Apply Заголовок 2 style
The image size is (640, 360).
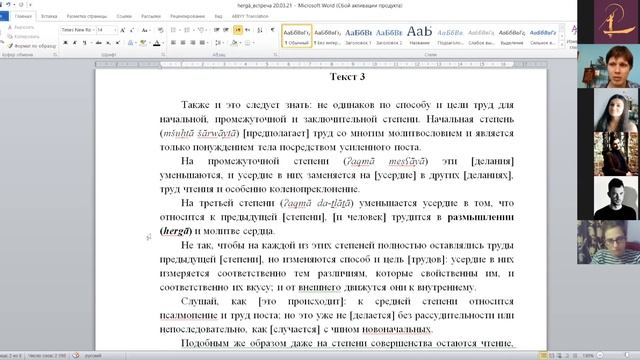[x=389, y=36]
